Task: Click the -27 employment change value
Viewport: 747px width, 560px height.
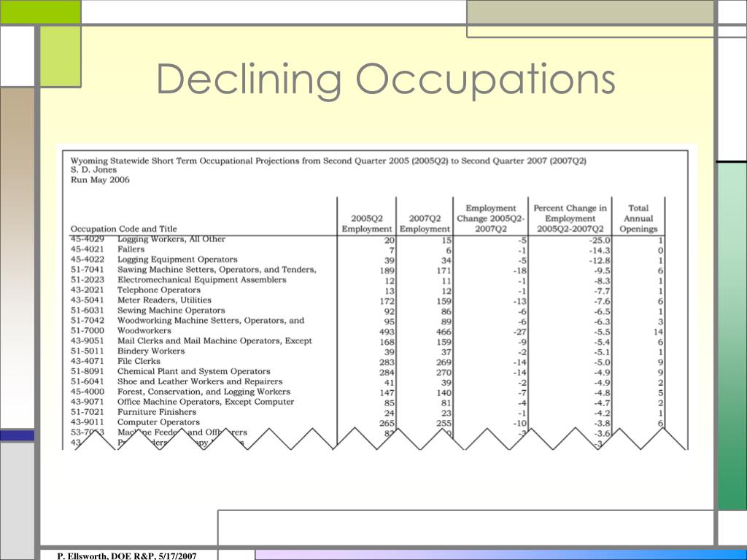Action: coord(519,332)
